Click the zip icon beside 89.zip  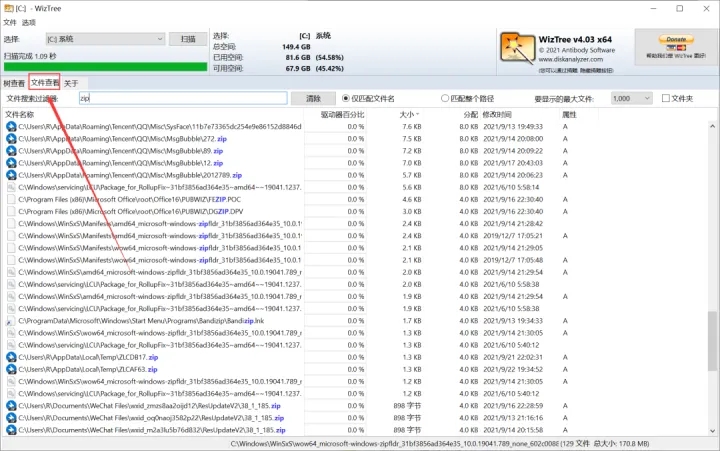(x=11, y=151)
